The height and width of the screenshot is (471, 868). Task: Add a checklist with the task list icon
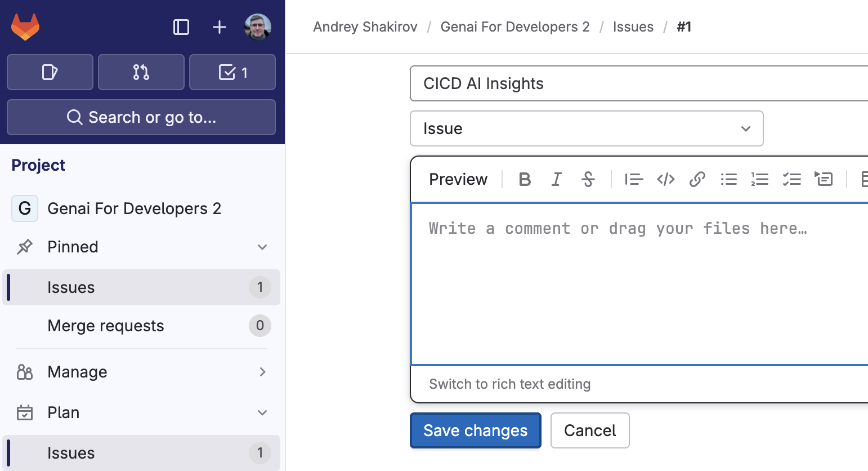(x=791, y=179)
